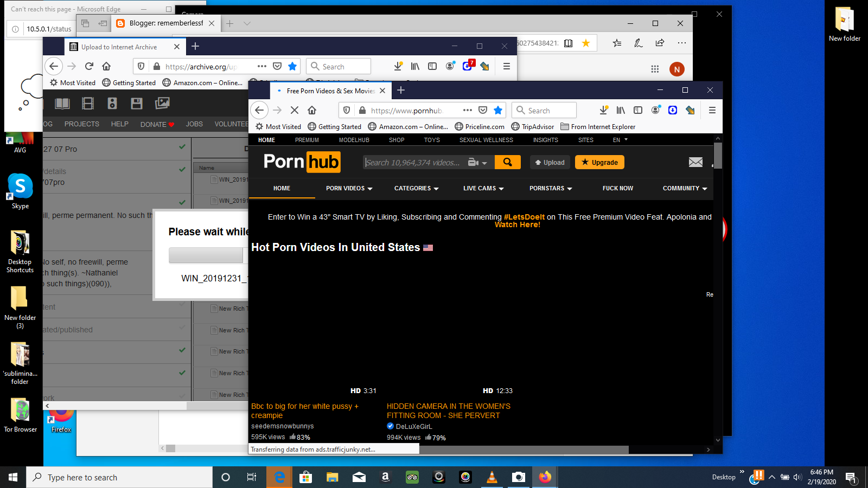Click the extension icon with red 7 badge
Screen dimensions: 868x488
click(468, 66)
